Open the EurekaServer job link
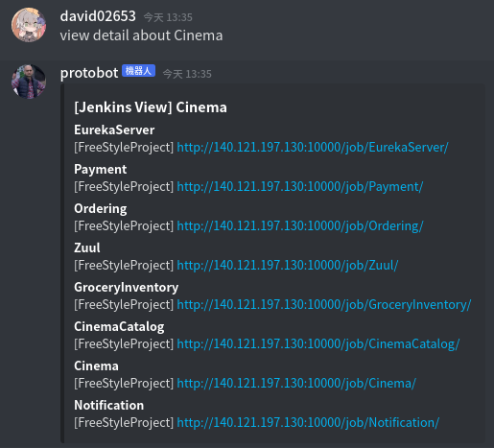 coord(313,148)
